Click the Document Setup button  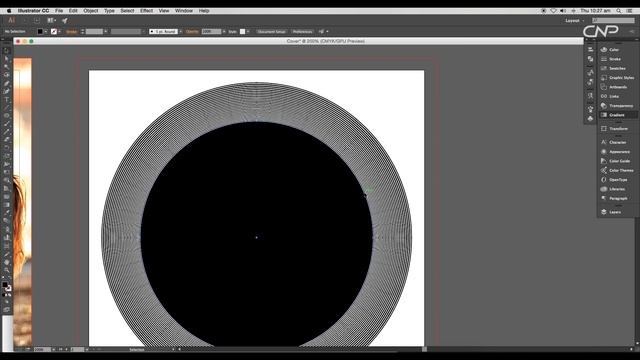[271, 31]
